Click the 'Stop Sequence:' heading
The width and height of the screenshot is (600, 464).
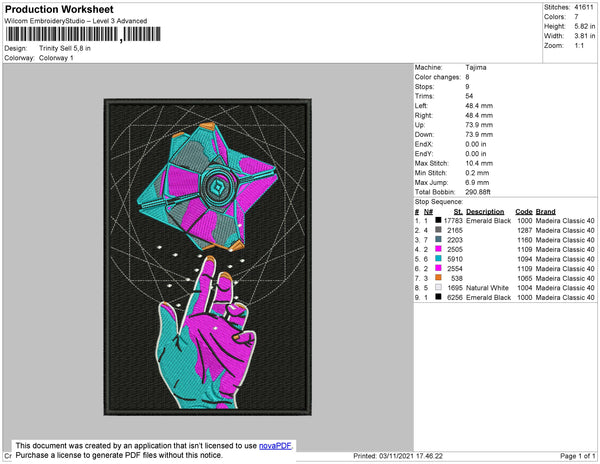(439, 202)
